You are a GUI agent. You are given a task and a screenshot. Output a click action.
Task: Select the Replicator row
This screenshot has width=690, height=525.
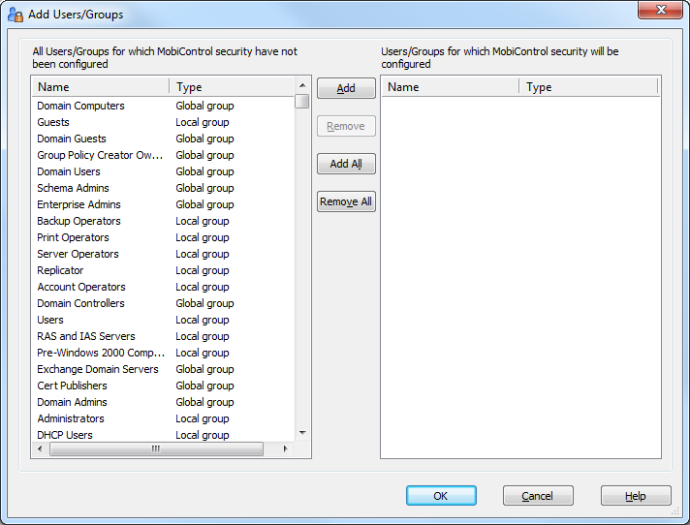click(x=163, y=270)
